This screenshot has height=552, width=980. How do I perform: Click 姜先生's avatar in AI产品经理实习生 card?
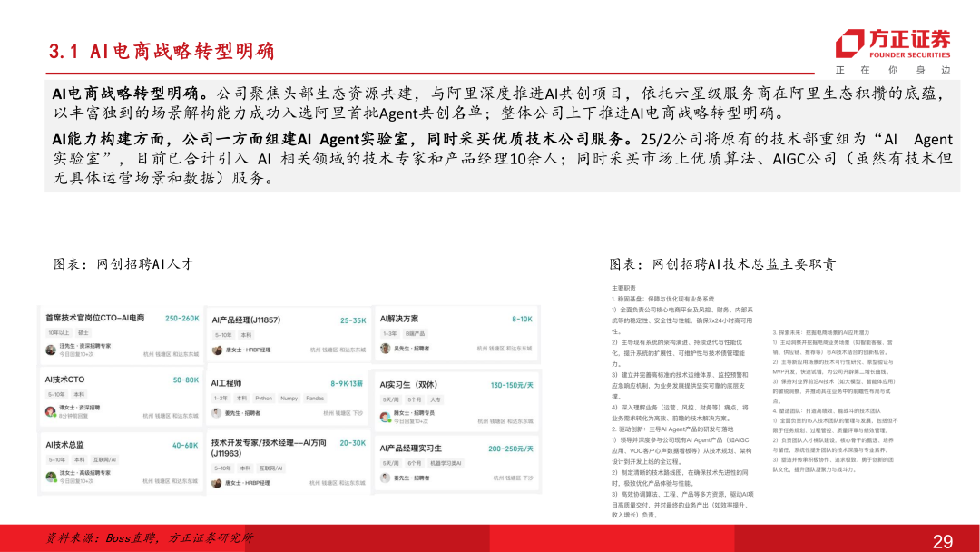click(x=385, y=478)
